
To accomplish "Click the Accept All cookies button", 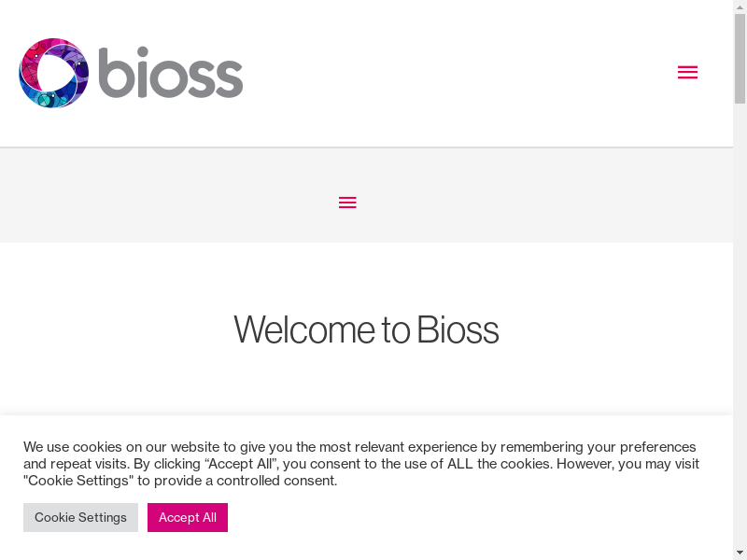I will tap(188, 517).
